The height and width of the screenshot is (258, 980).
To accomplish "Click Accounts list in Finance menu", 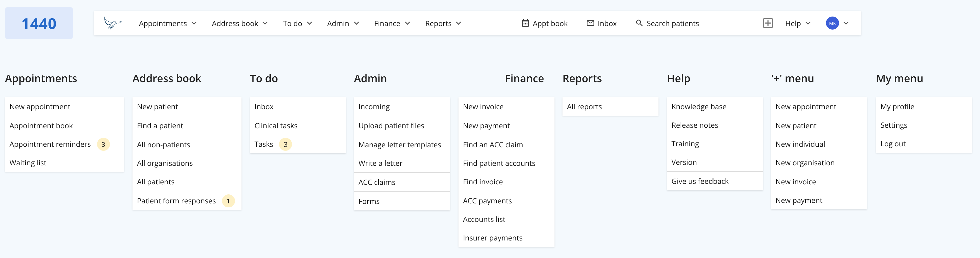I will [506, 219].
